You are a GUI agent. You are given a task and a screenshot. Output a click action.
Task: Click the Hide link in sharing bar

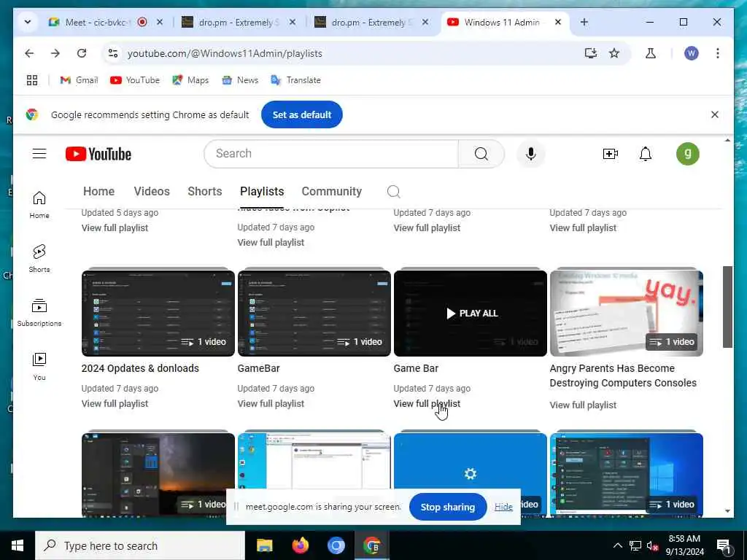pos(503,507)
